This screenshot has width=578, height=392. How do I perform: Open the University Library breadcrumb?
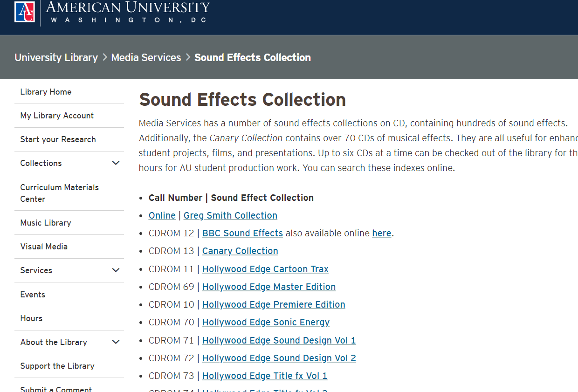pos(56,57)
